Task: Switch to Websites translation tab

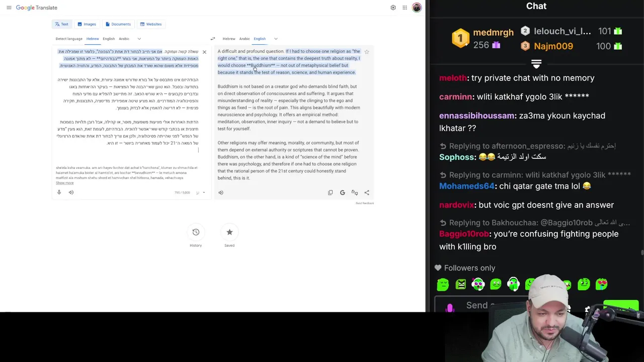Action: (x=151, y=24)
